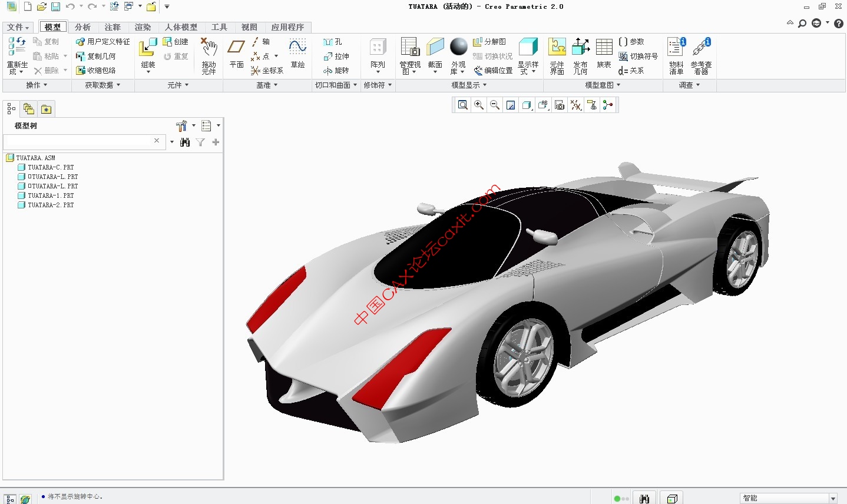Expand the Model Intent (模型意图) group
Screen dimensions: 847x504
(603, 85)
